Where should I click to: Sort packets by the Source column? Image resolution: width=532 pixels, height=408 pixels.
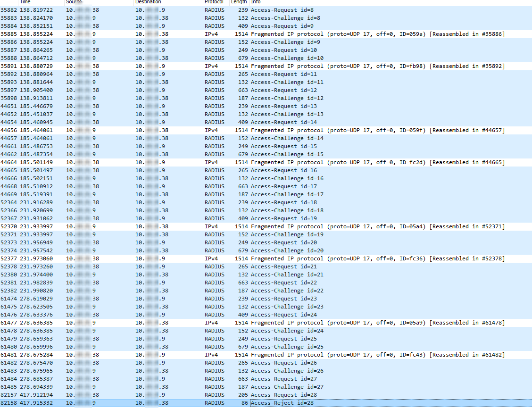tap(73, 2)
